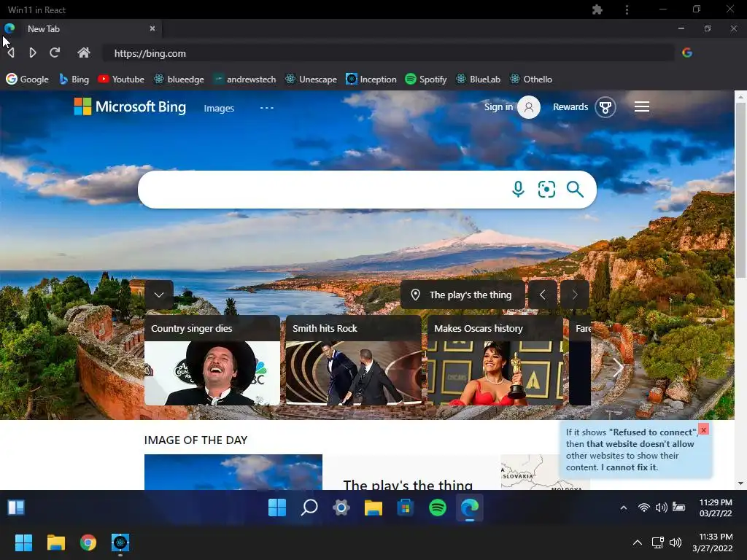Open the search icon on inner taskbar
747x560 pixels.
click(309, 507)
